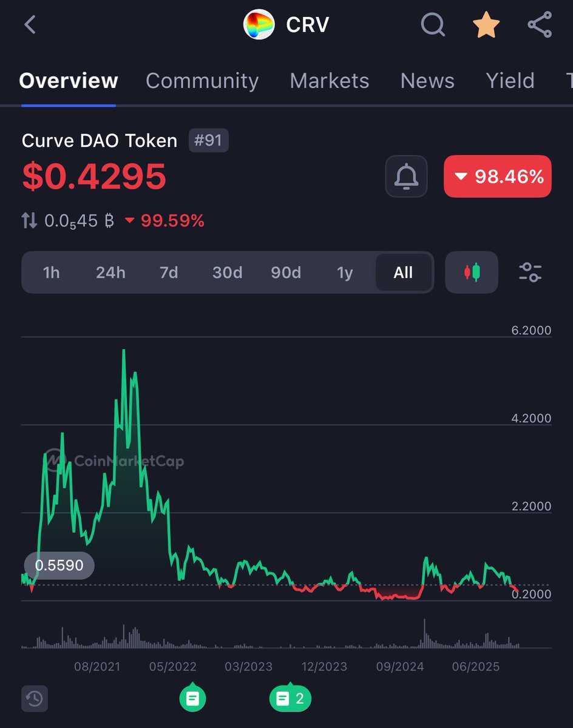Tap the $0.4295 price
The image size is (573, 728).
pos(94,177)
